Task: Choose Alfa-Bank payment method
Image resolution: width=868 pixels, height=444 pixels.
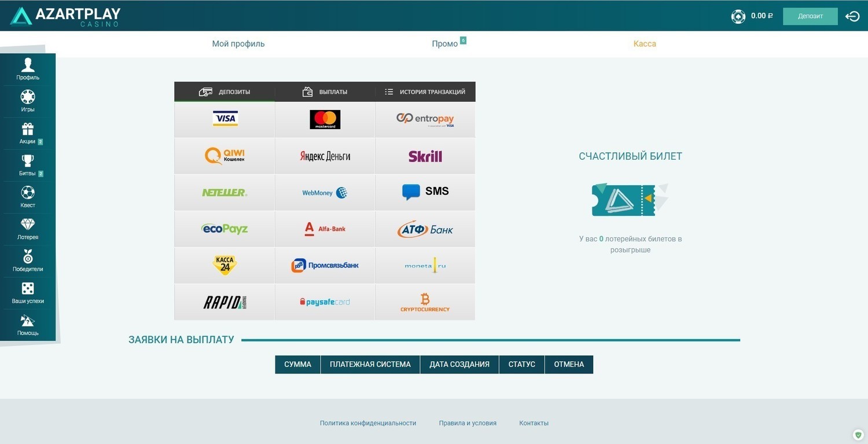Action: pyautogui.click(x=325, y=229)
